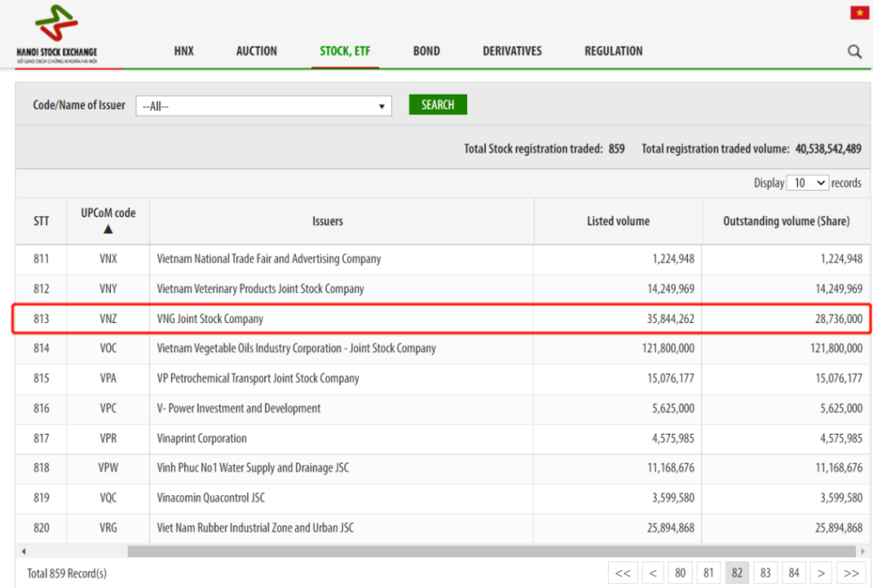Select the VPA code cell
The height and width of the screenshot is (588, 873).
108,378
